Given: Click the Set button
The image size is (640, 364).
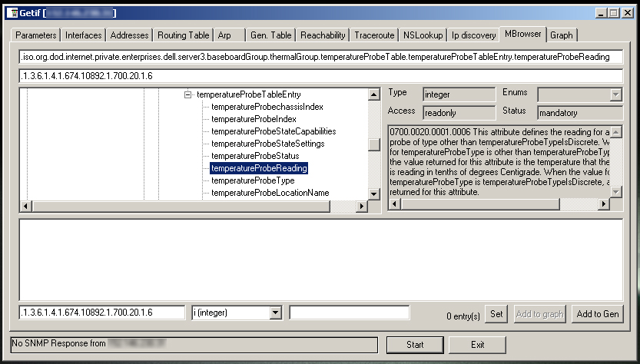Looking at the screenshot, I should [x=497, y=313].
